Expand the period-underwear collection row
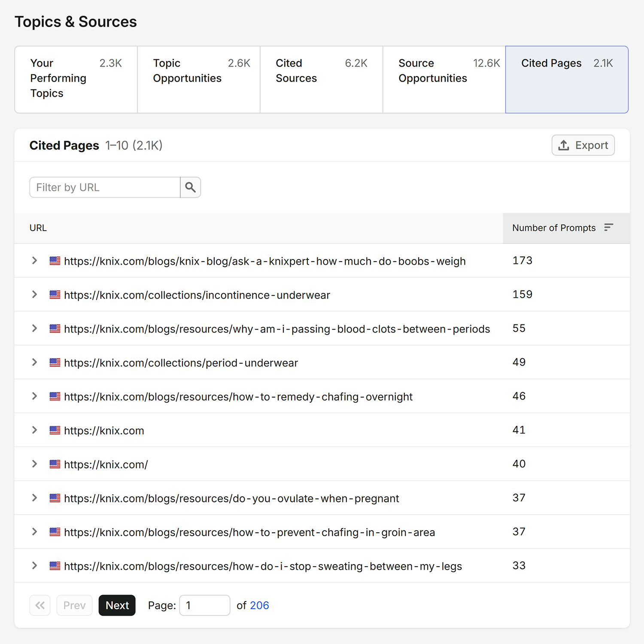 34,363
